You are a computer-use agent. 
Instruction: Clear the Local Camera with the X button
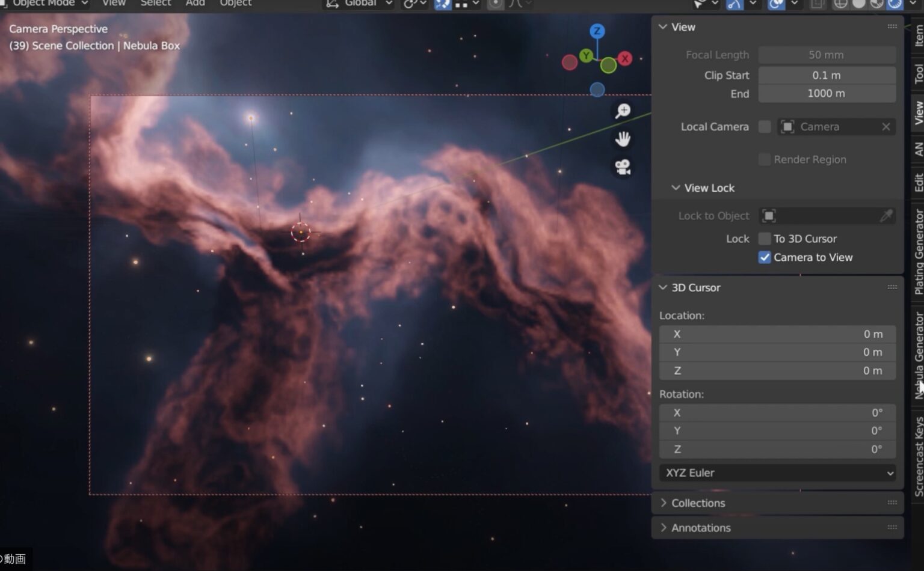(885, 127)
